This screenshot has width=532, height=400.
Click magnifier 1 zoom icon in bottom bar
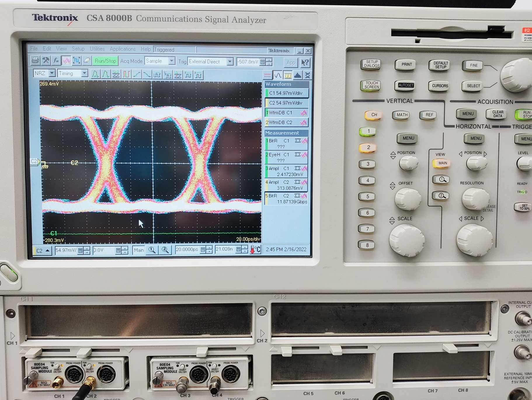point(152,250)
